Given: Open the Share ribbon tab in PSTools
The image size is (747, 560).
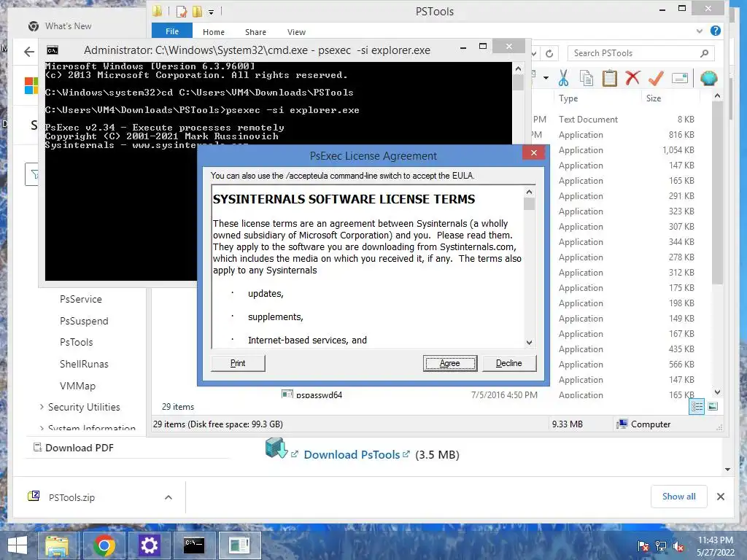Looking at the screenshot, I should point(255,32).
